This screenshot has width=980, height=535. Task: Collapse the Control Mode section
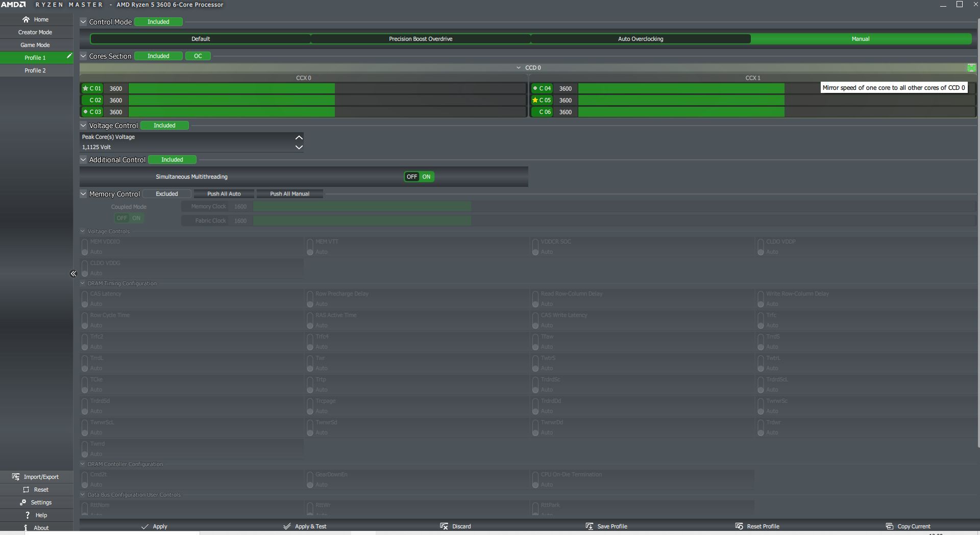83,22
